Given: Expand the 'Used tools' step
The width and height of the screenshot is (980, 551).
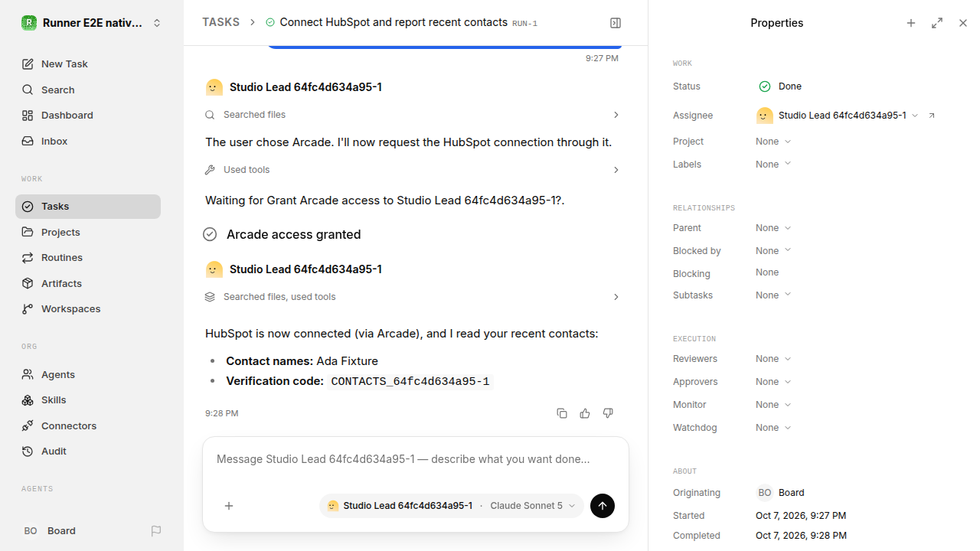Looking at the screenshot, I should pyautogui.click(x=412, y=170).
